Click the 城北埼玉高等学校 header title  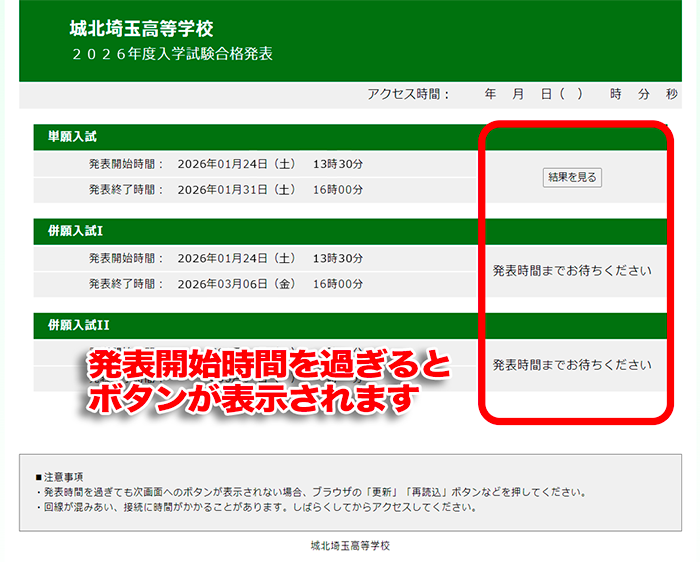141,29
